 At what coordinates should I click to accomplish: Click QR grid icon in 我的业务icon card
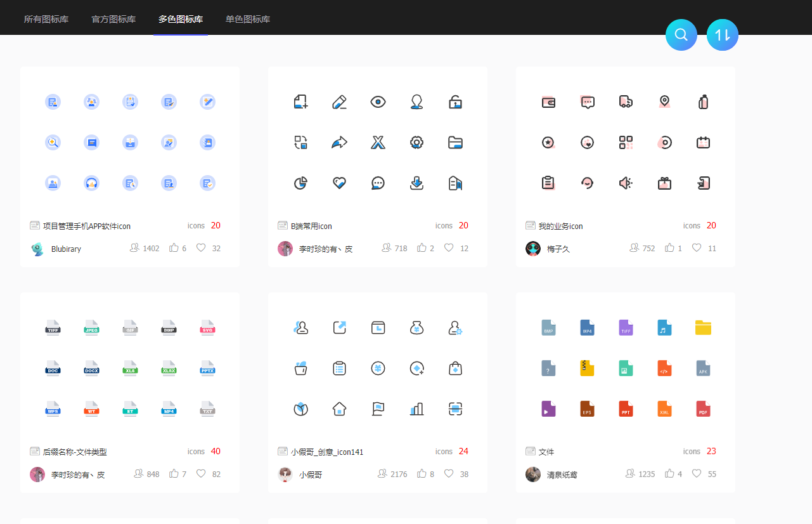[626, 142]
